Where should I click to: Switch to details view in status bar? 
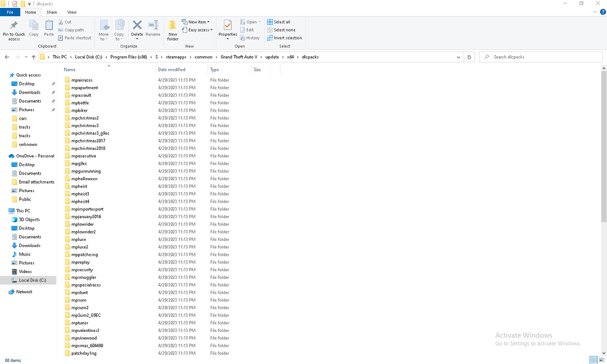point(593,360)
